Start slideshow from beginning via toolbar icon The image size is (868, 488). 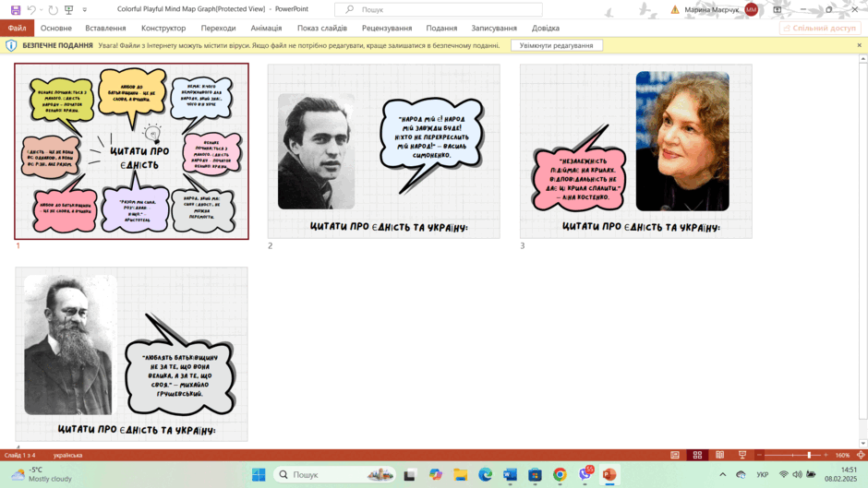coord(69,10)
